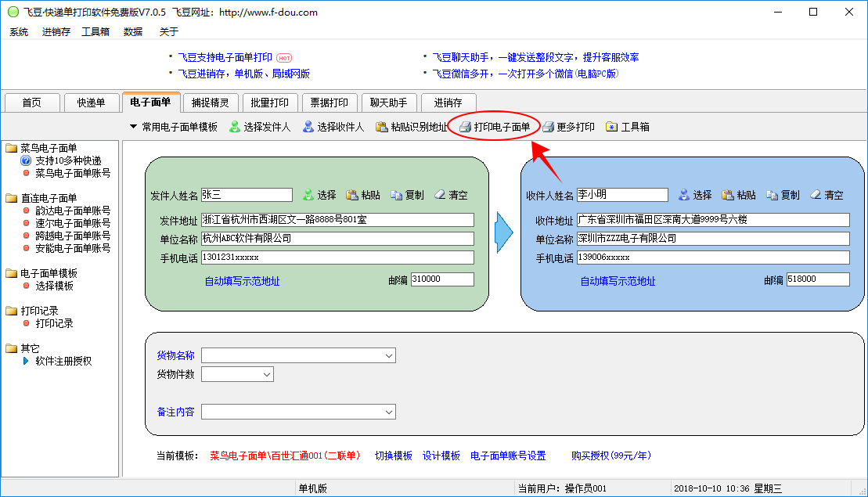The height and width of the screenshot is (497, 868).
Task: Click recipient panel 粘贴 icon
Action: (x=728, y=195)
